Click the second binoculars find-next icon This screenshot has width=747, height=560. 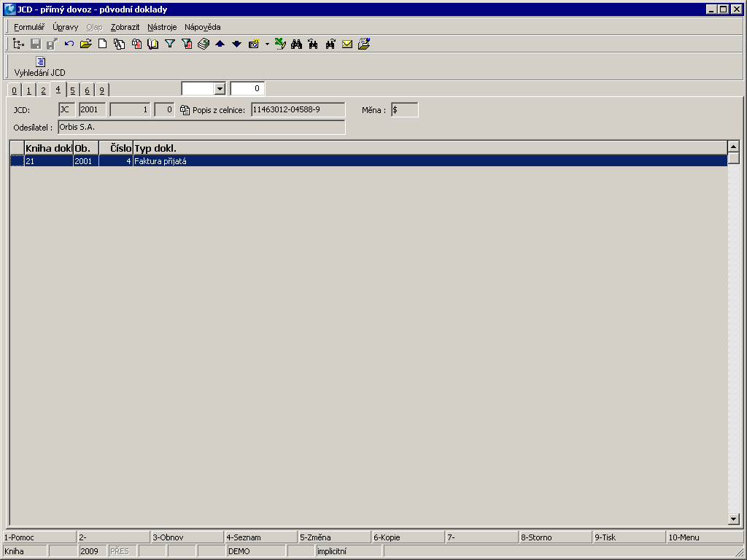coord(314,44)
